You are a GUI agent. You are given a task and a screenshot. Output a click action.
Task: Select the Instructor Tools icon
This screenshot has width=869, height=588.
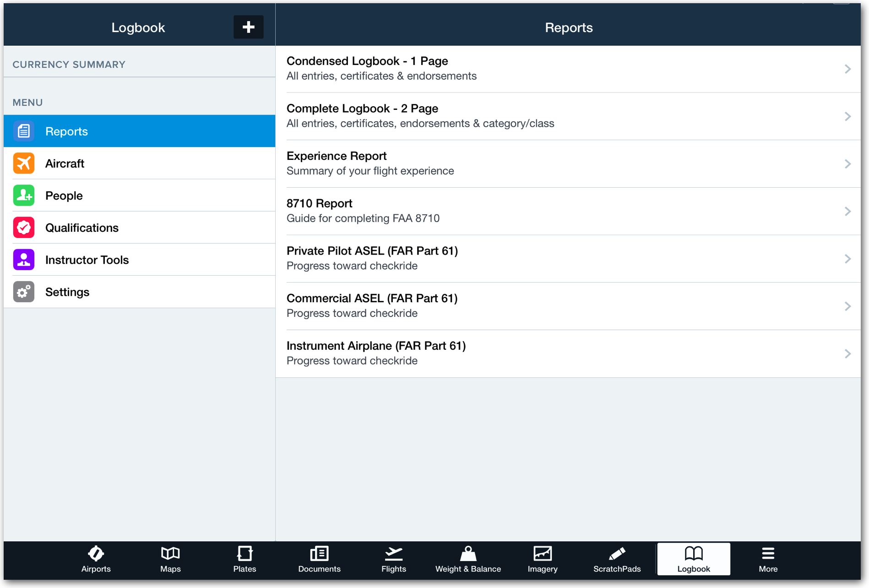tap(23, 259)
